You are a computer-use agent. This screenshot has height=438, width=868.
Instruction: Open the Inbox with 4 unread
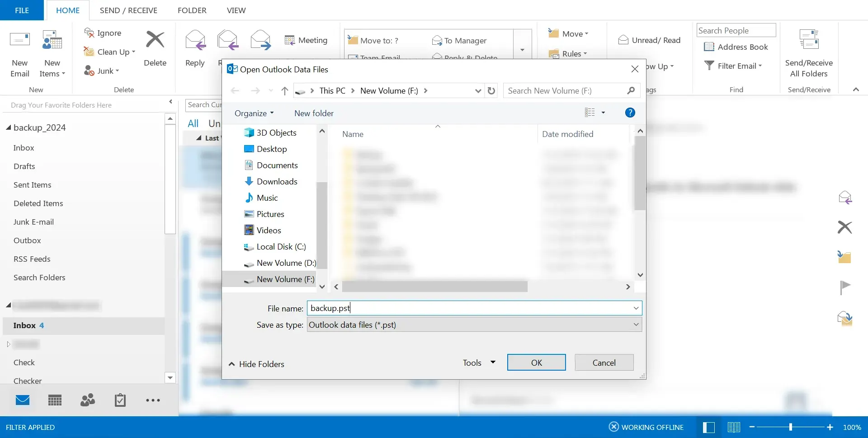[x=84, y=325]
